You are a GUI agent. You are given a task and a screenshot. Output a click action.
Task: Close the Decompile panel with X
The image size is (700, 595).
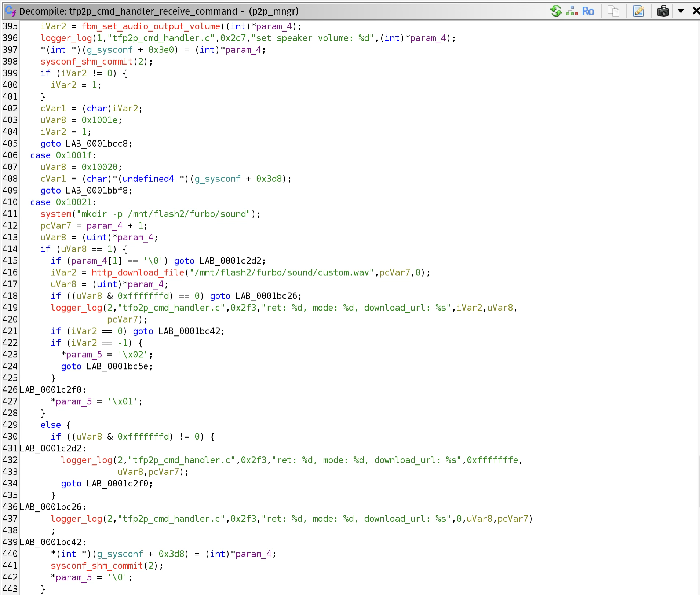[x=696, y=11]
